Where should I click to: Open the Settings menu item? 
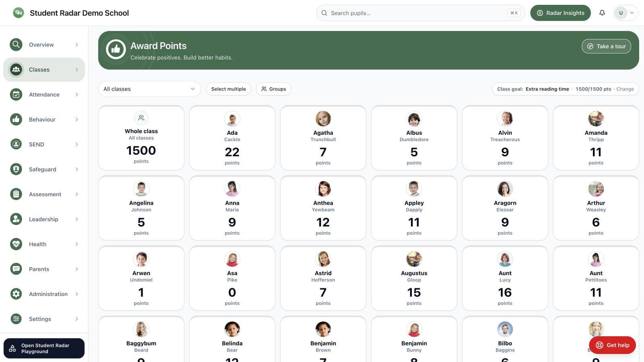pos(44,319)
